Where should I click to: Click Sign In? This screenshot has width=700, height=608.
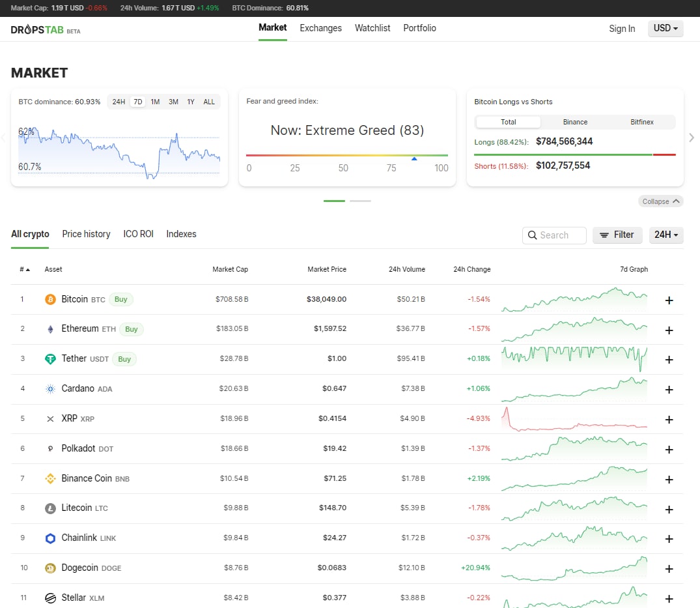[622, 29]
